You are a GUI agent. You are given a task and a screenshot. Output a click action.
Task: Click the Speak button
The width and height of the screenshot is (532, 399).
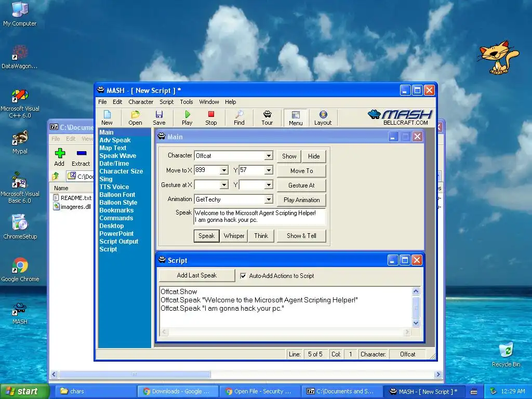[207, 236]
